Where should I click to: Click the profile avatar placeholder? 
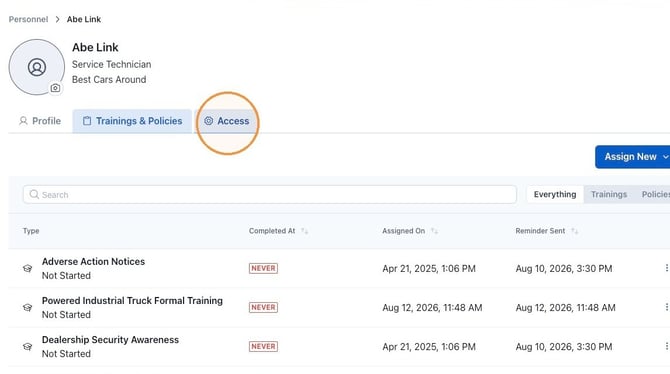(x=37, y=67)
